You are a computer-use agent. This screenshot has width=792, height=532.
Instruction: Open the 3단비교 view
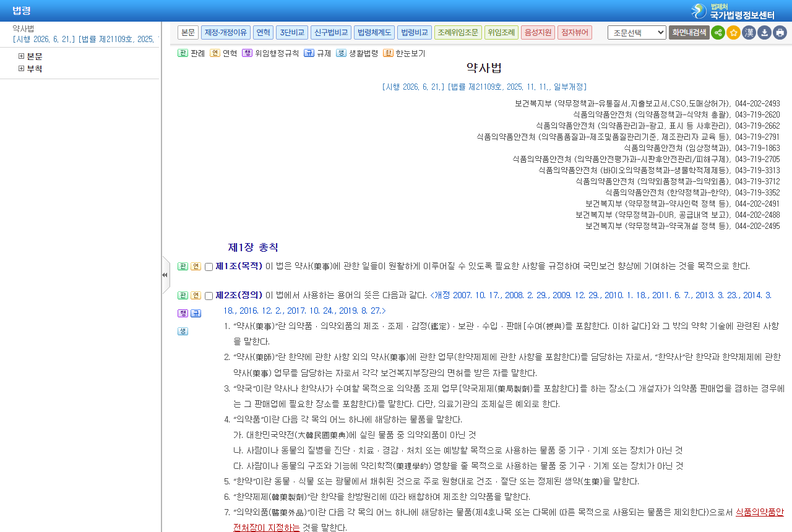(x=292, y=33)
